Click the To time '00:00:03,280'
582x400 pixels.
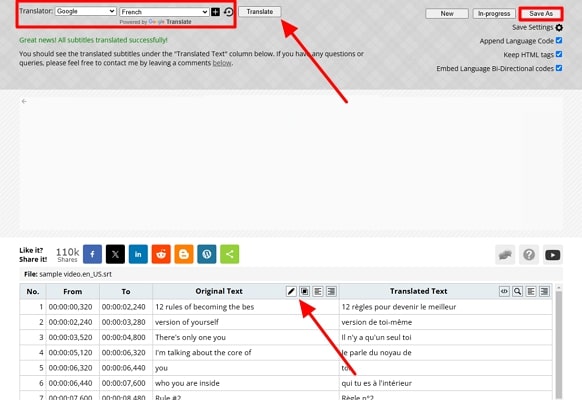point(124,322)
